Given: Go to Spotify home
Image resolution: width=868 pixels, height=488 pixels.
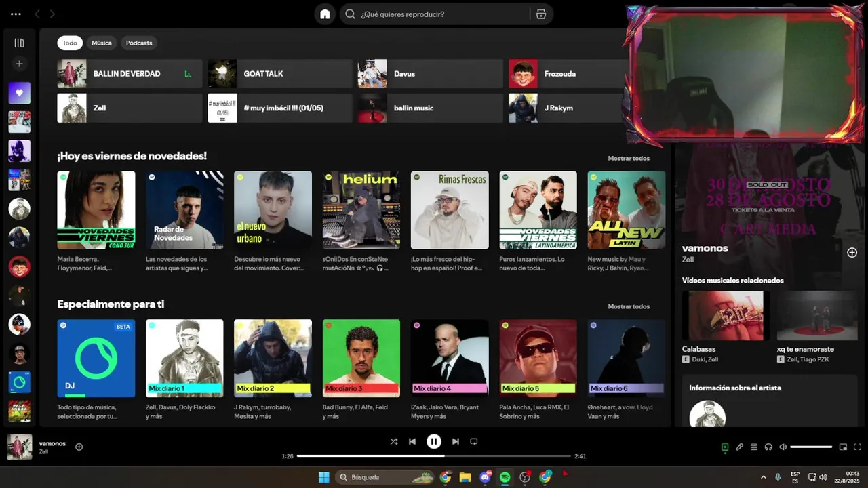Looking at the screenshot, I should click(x=325, y=14).
